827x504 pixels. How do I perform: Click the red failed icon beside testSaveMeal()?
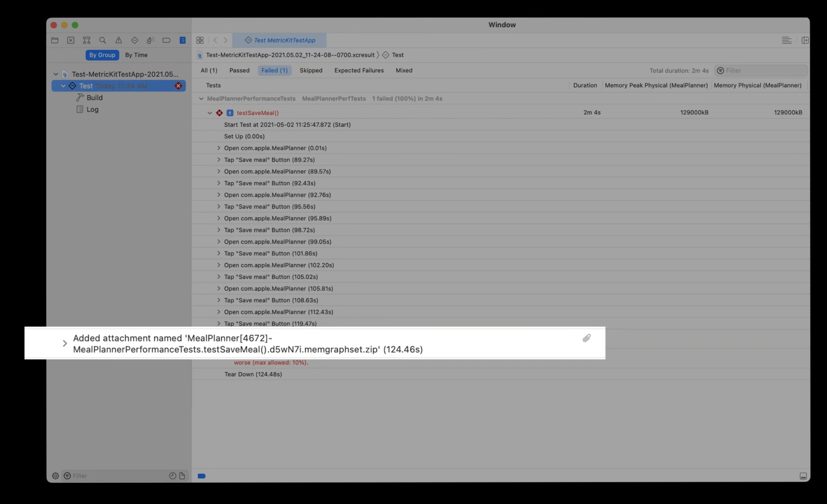[219, 113]
